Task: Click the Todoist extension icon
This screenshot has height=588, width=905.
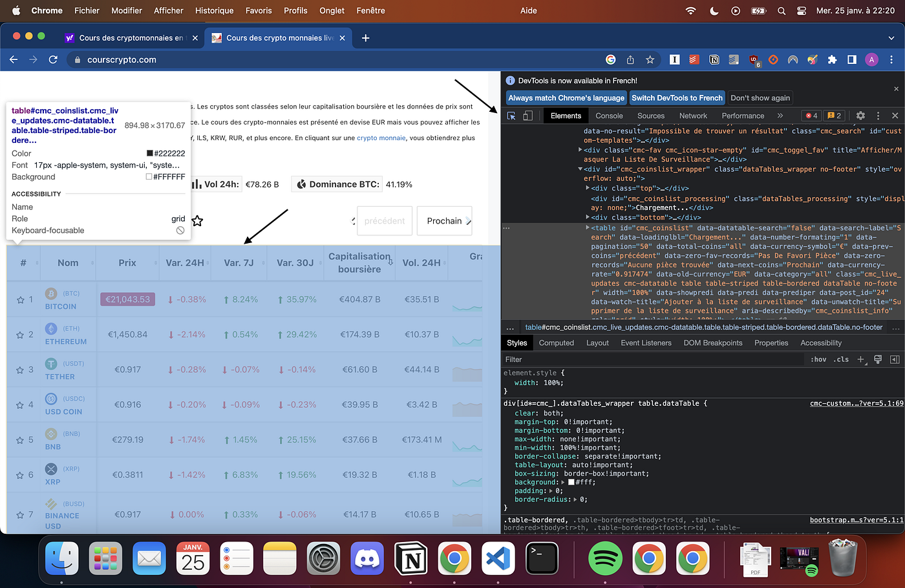Action: point(694,59)
